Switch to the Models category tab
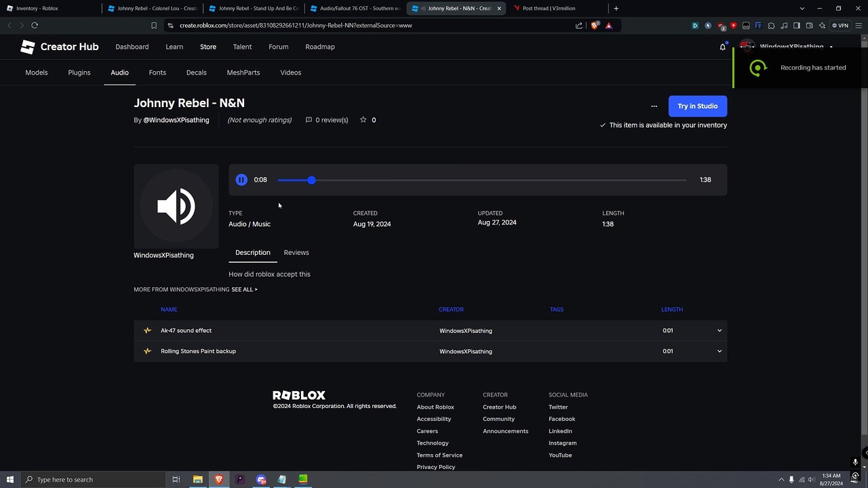Screen dimensions: 868x488 pos(37,73)
